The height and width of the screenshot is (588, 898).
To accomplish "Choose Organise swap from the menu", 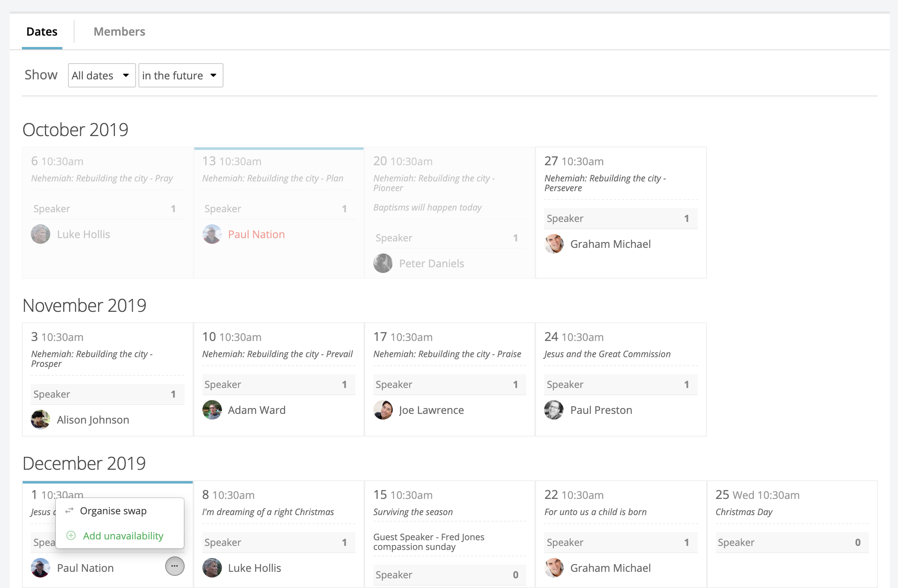I will pos(113,511).
